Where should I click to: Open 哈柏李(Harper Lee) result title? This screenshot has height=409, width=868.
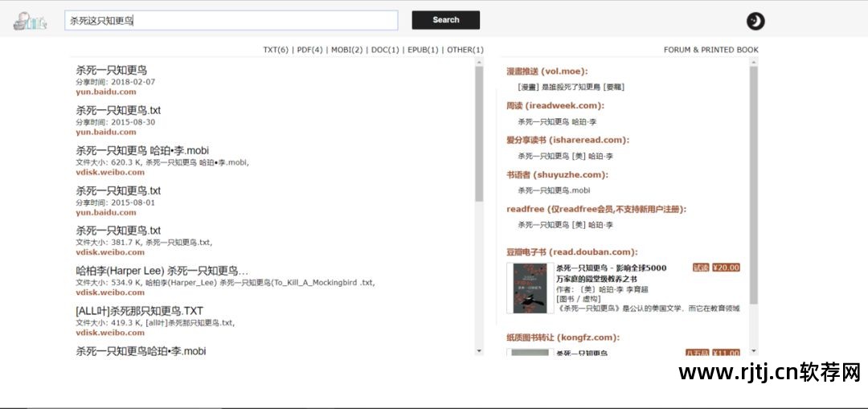(162, 271)
